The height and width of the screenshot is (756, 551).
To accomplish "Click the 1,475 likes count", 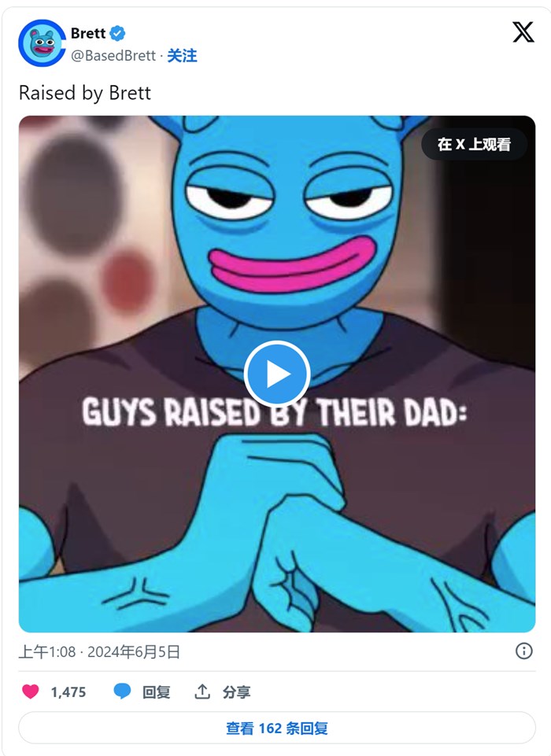I will [x=68, y=692].
